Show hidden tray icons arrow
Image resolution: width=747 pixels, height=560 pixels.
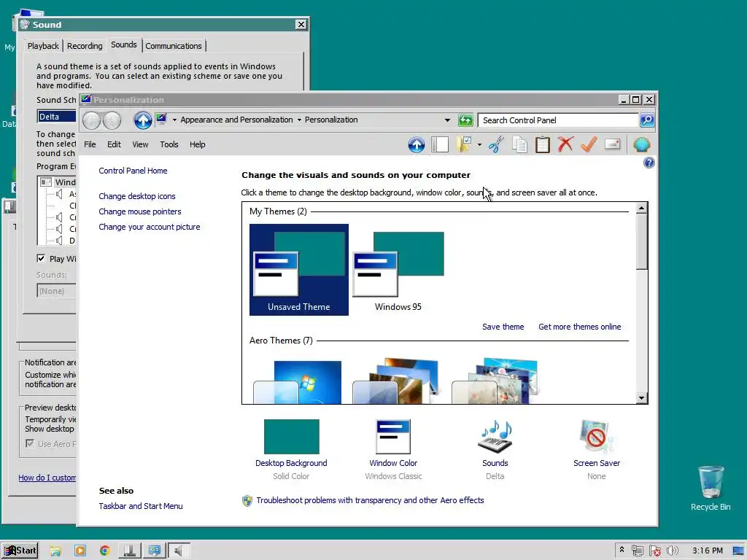[x=622, y=551]
